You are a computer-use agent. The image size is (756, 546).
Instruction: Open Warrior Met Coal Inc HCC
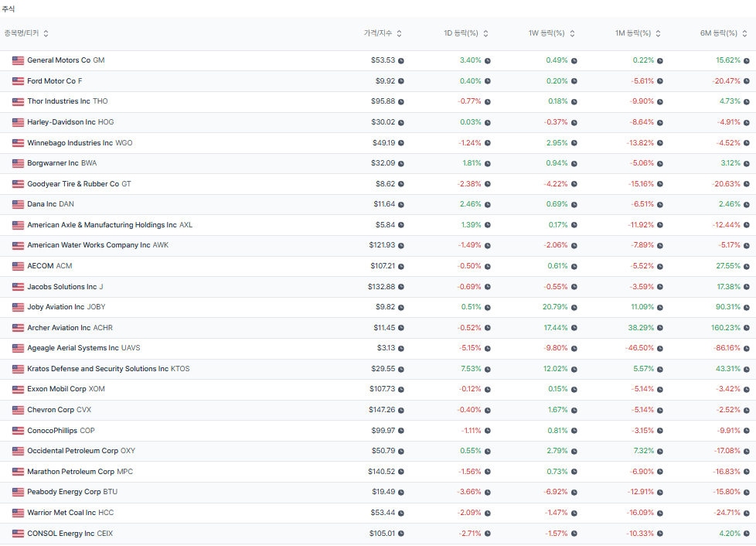click(70, 512)
